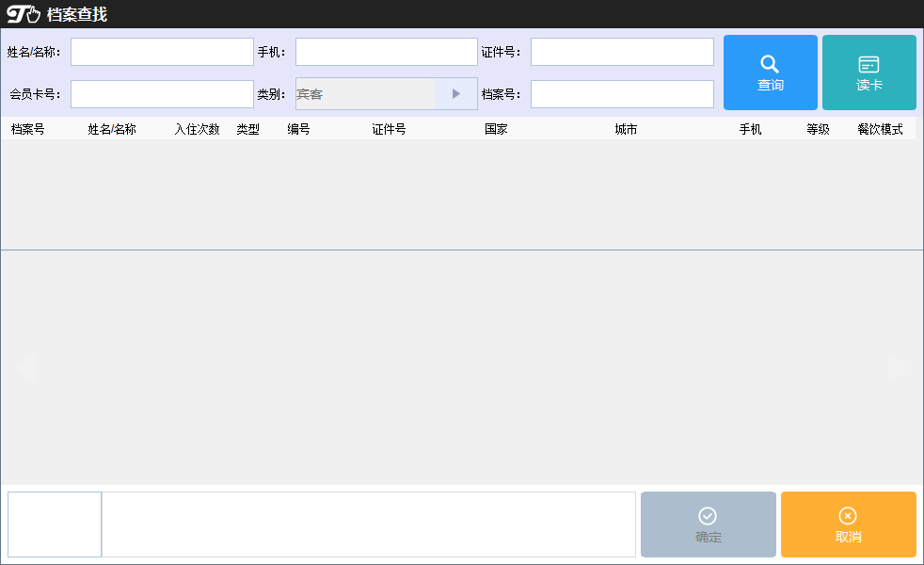Sort by 餐饮模式 column header
Viewport: 924px width, 565px height.
881,129
